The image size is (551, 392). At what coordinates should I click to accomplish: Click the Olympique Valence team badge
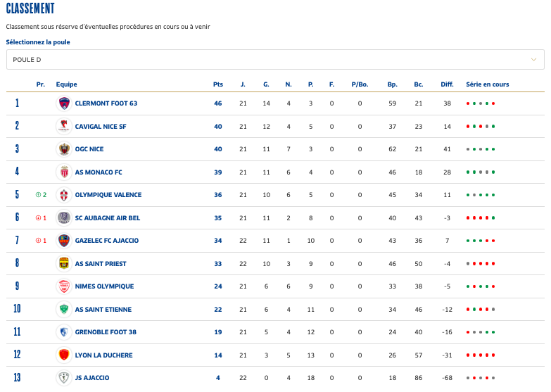click(x=64, y=195)
